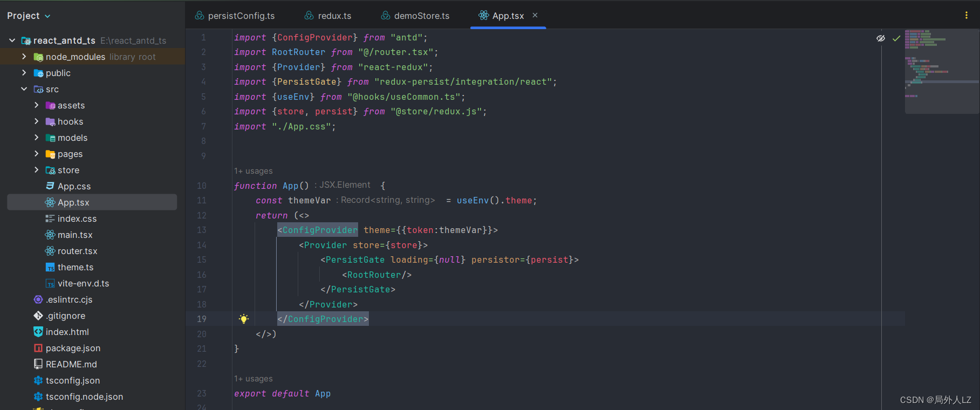This screenshot has width=980, height=410.
Task: Switch to the redux.ts tab
Action: click(x=328, y=16)
